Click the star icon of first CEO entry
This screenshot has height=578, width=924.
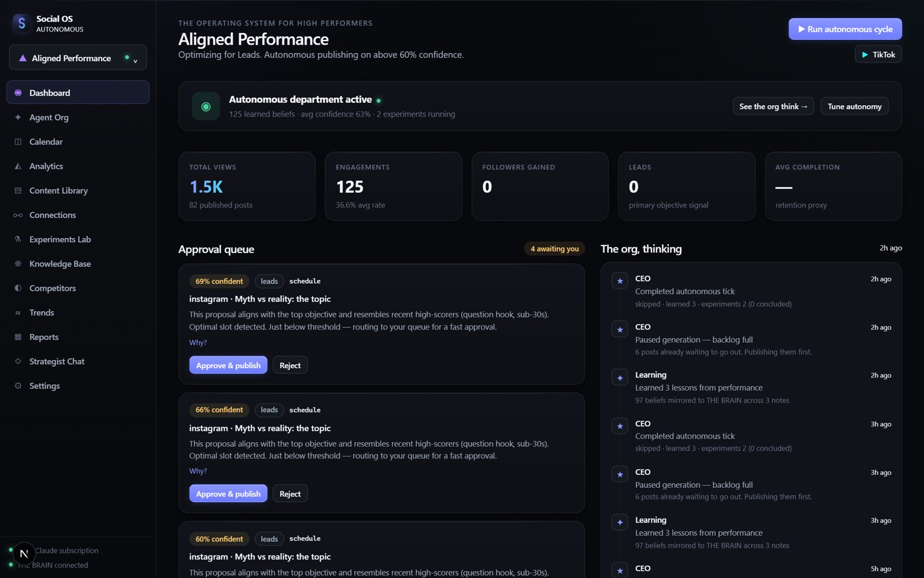(x=620, y=281)
